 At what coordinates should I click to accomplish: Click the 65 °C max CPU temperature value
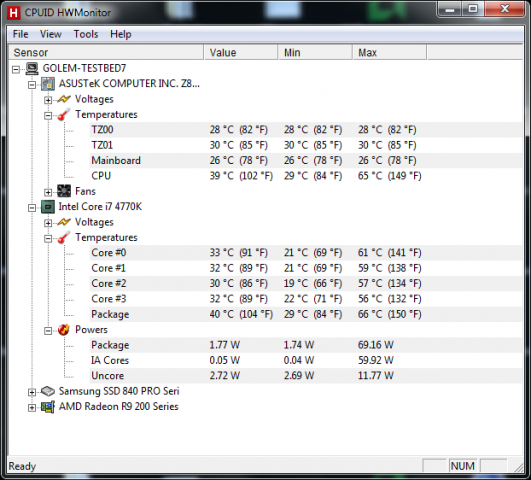tap(389, 176)
